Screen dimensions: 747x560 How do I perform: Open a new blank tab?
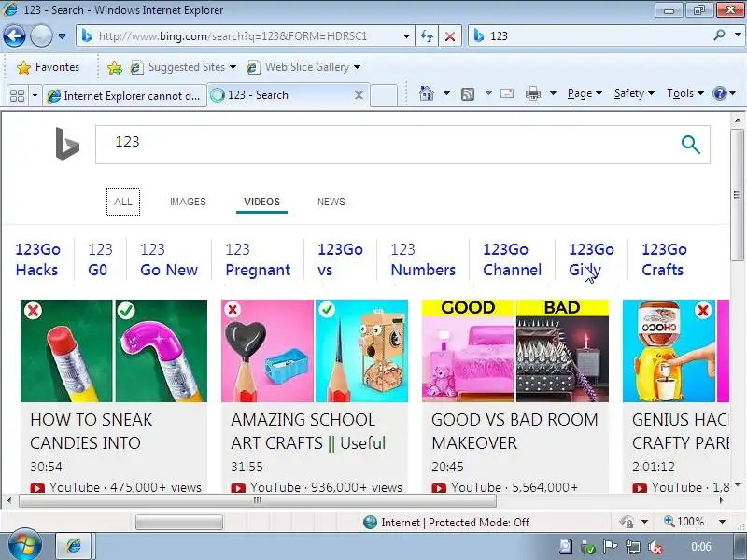pyautogui.click(x=384, y=95)
